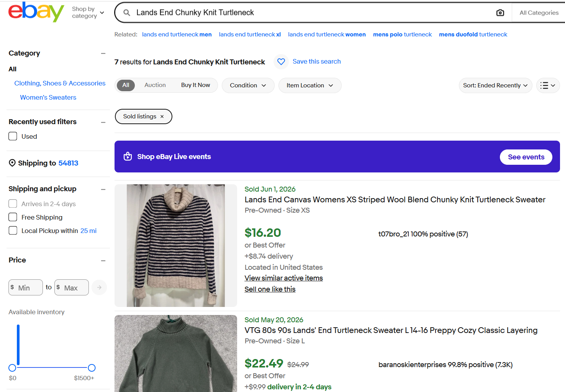Screen dimensions: 565x392
Task: Open related search lands end turtleneck men
Action: tap(177, 34)
